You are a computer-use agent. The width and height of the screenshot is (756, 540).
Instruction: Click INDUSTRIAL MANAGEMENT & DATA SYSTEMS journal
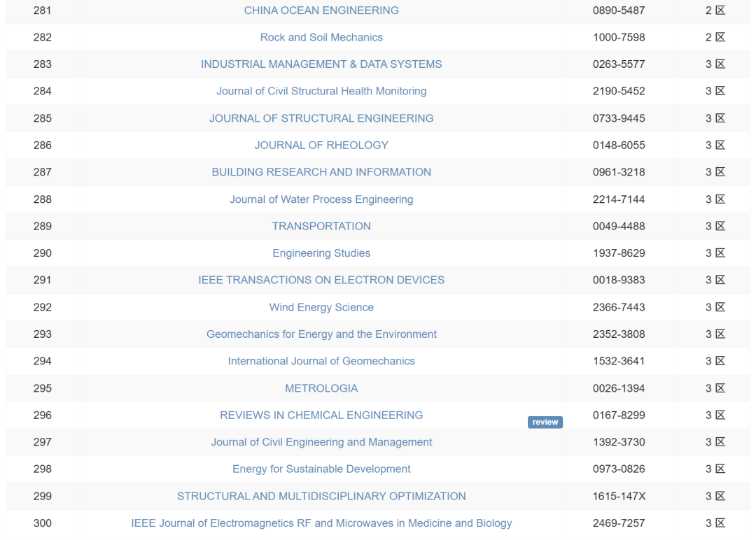coord(321,64)
